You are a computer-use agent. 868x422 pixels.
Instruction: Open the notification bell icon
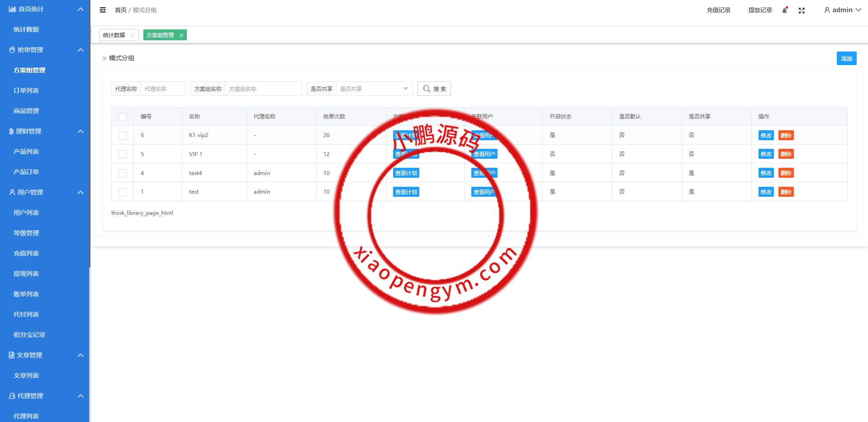coord(785,10)
